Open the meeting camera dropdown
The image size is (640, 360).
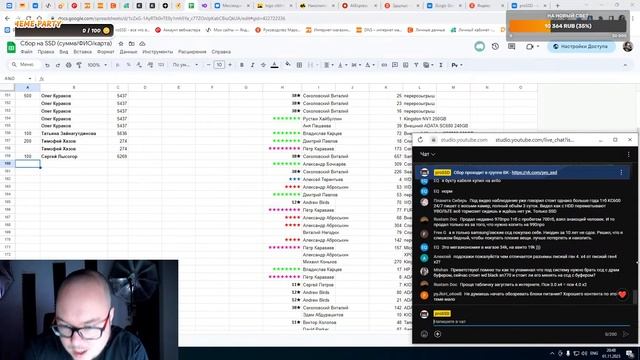coord(538,47)
